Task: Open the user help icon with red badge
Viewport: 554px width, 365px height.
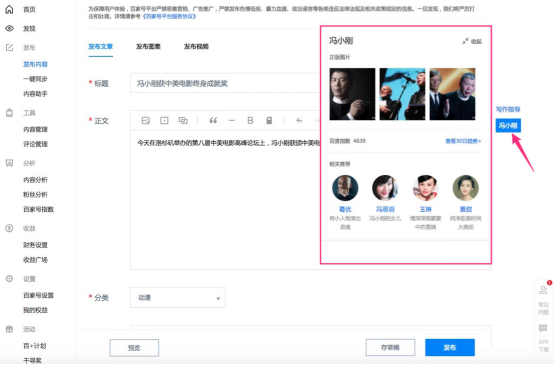Action: click(x=544, y=289)
